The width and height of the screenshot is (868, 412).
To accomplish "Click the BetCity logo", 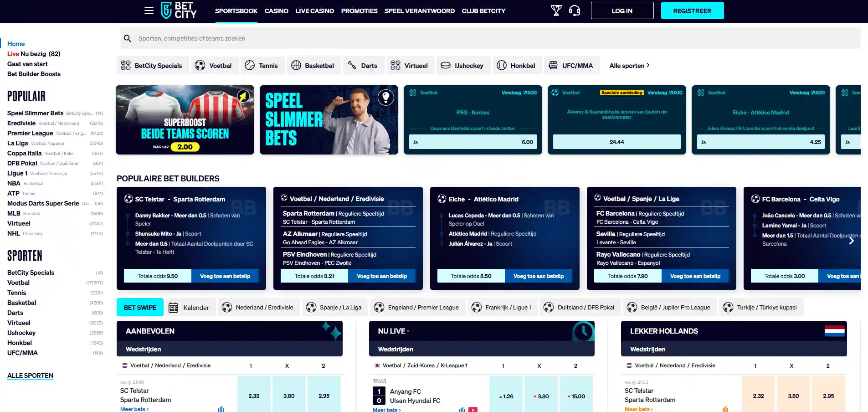I will (179, 10).
